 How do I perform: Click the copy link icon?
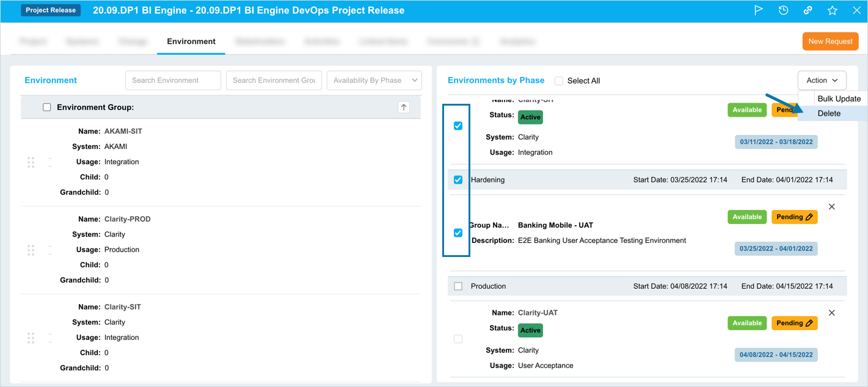(808, 10)
